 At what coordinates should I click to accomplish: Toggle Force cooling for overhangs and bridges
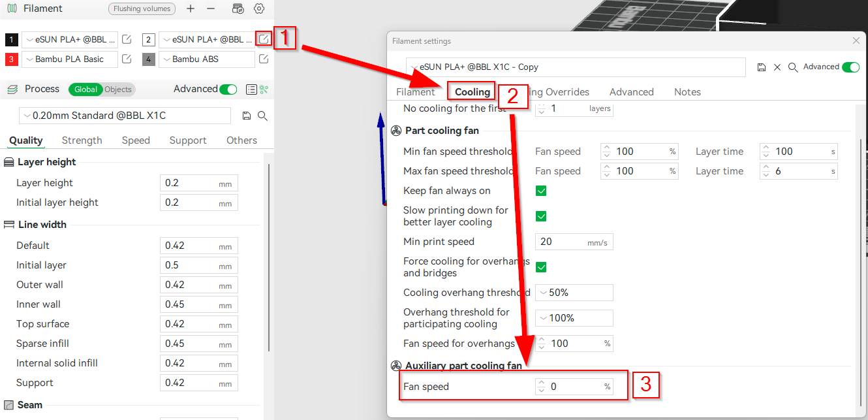[541, 267]
